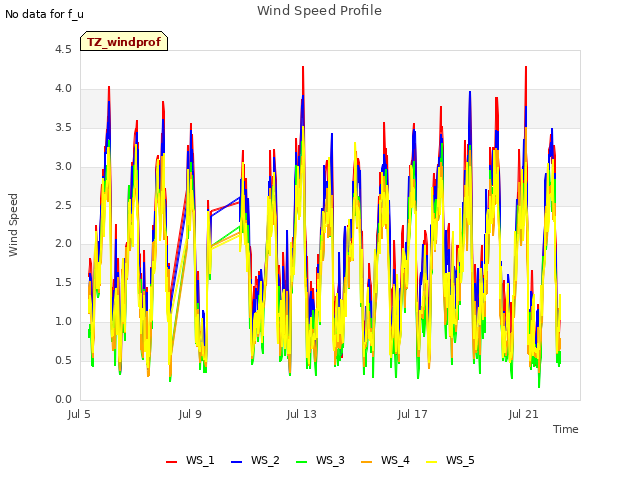This screenshot has width=640, height=480.
Task: Click the 1.0 y-axis tick label
Action: (x=63, y=322)
